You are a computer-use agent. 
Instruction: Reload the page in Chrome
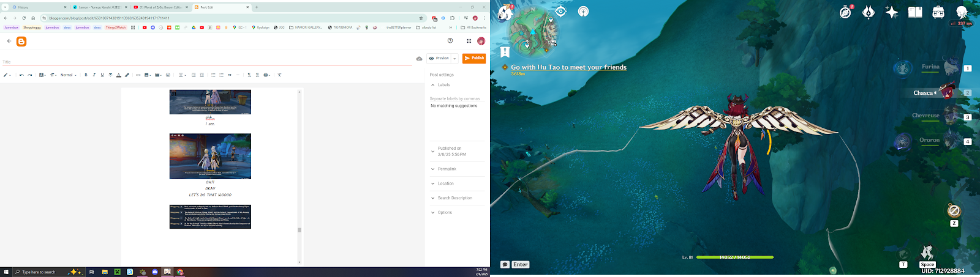point(24,18)
